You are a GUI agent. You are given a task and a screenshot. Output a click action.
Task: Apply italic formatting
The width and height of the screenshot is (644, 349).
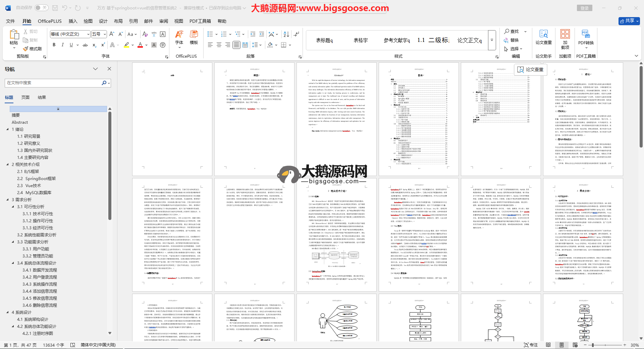point(62,45)
